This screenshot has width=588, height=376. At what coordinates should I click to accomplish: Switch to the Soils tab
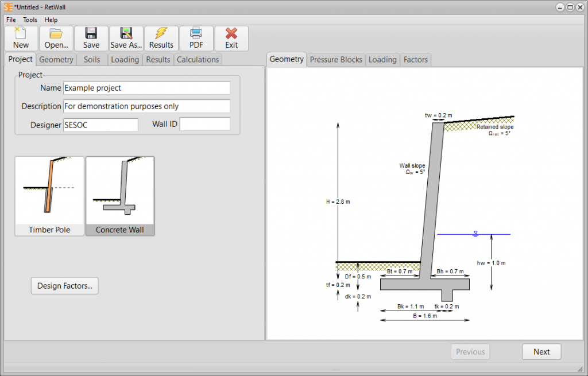point(92,60)
